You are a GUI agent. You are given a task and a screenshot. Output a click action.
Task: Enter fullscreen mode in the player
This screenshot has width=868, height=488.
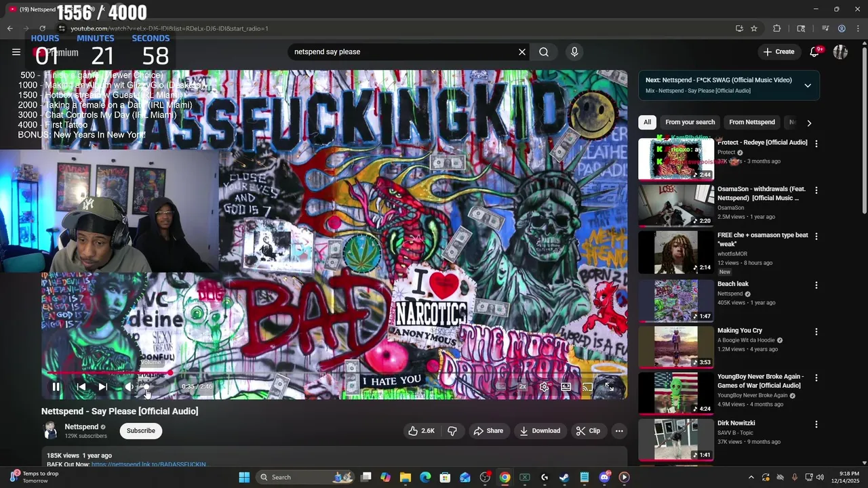[x=609, y=387]
